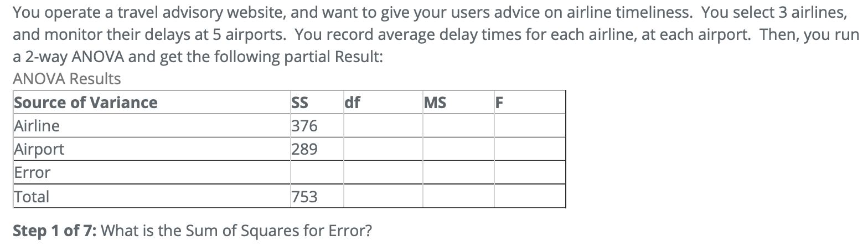
Task: Click the Airport F cell
Action: pyautogui.click(x=530, y=149)
